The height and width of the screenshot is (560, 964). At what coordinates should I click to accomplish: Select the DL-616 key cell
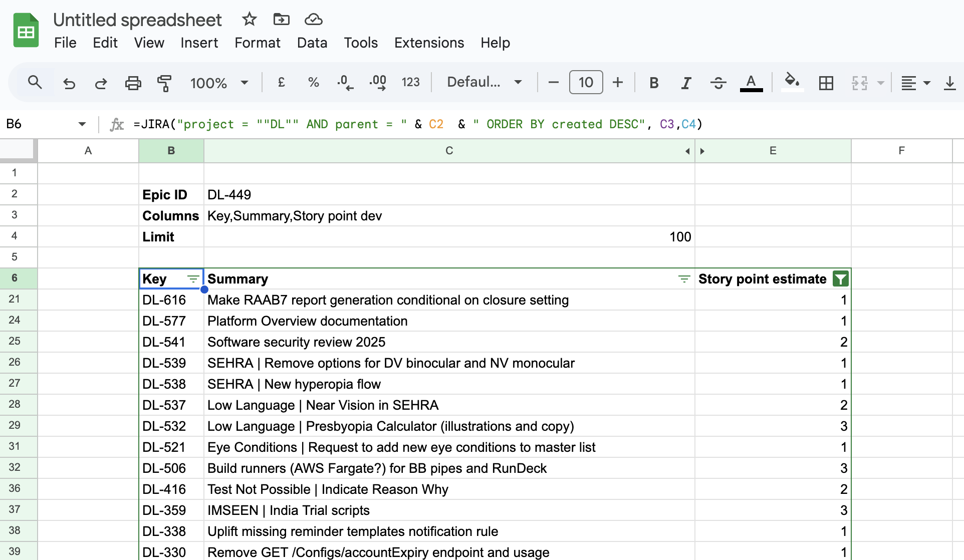click(171, 300)
